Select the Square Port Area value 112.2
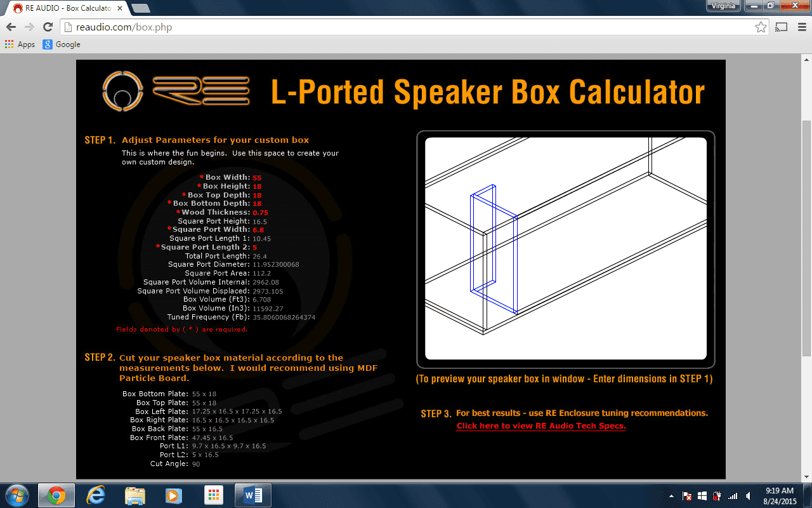 (262, 274)
